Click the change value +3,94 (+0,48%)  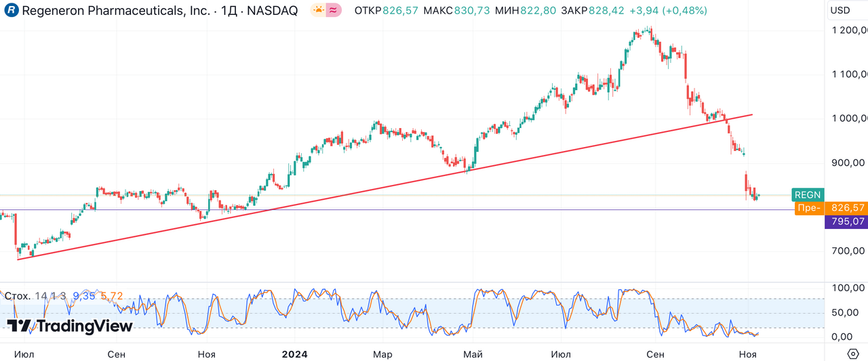pyautogui.click(x=668, y=11)
